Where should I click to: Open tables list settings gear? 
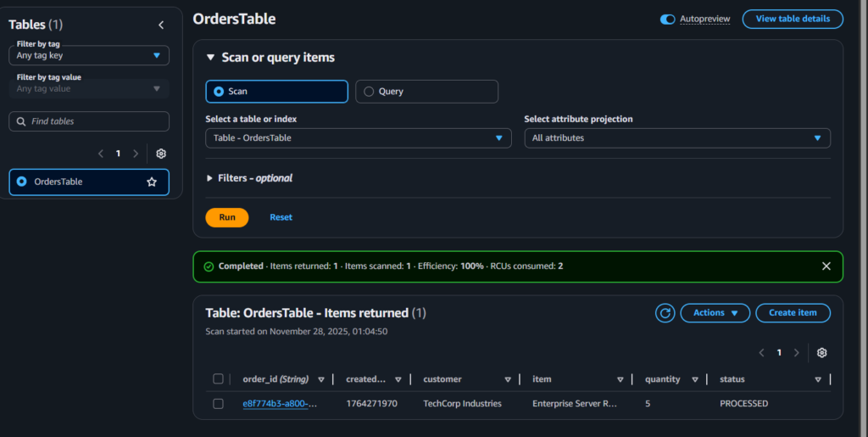(x=161, y=154)
